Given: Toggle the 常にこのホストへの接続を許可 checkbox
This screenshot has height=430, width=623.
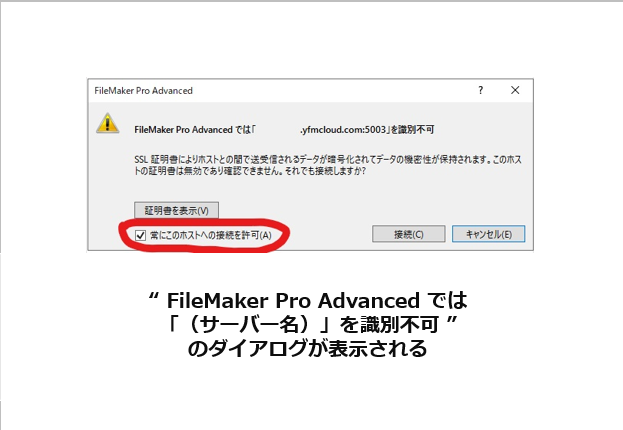Looking at the screenshot, I should [140, 235].
